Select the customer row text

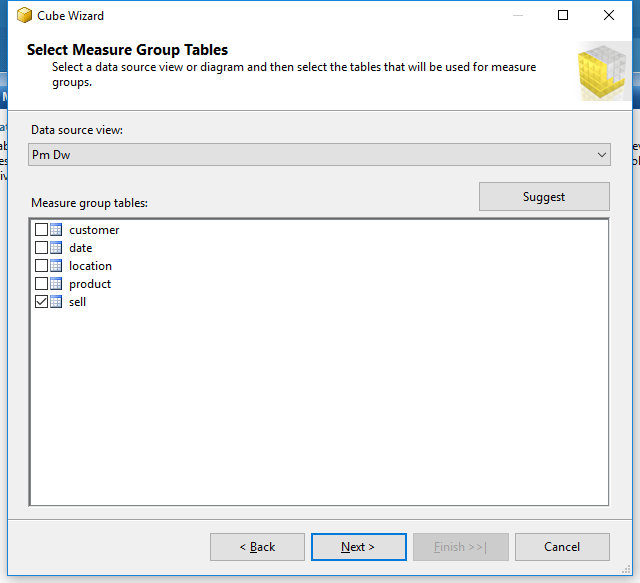click(94, 230)
